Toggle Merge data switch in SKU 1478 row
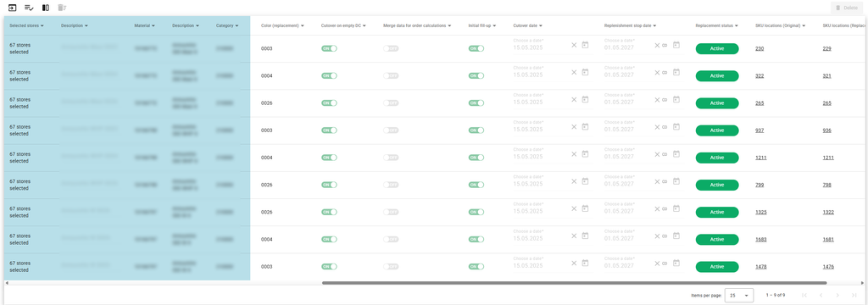 391,267
